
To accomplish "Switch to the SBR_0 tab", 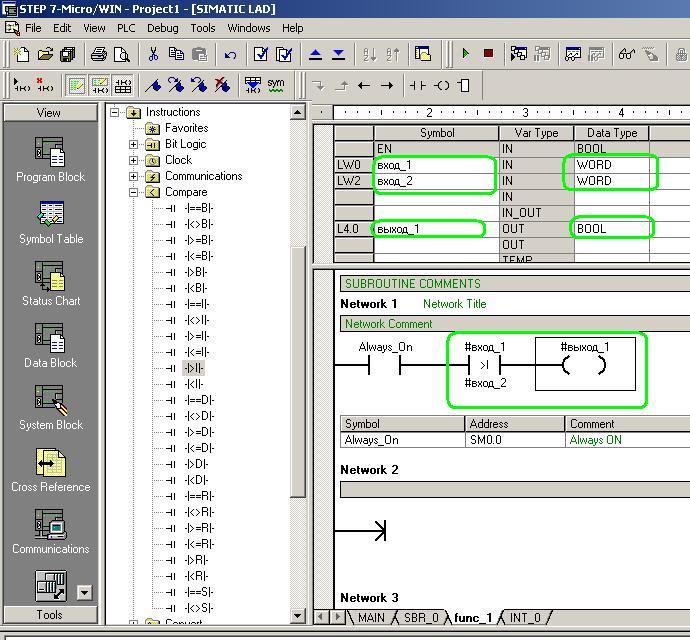I will [421, 618].
